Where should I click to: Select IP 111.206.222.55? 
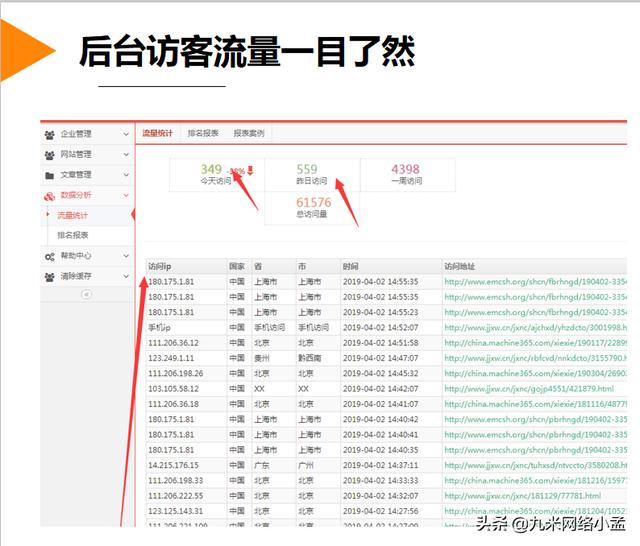pos(176,496)
